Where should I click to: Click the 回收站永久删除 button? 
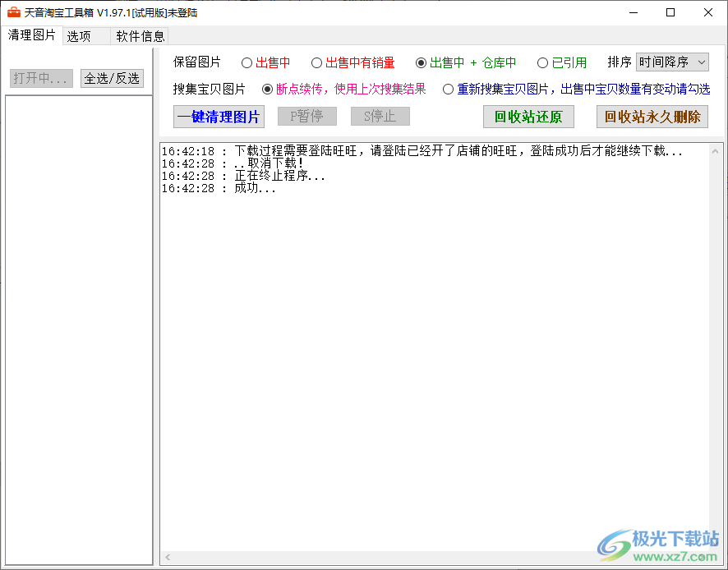pos(652,117)
